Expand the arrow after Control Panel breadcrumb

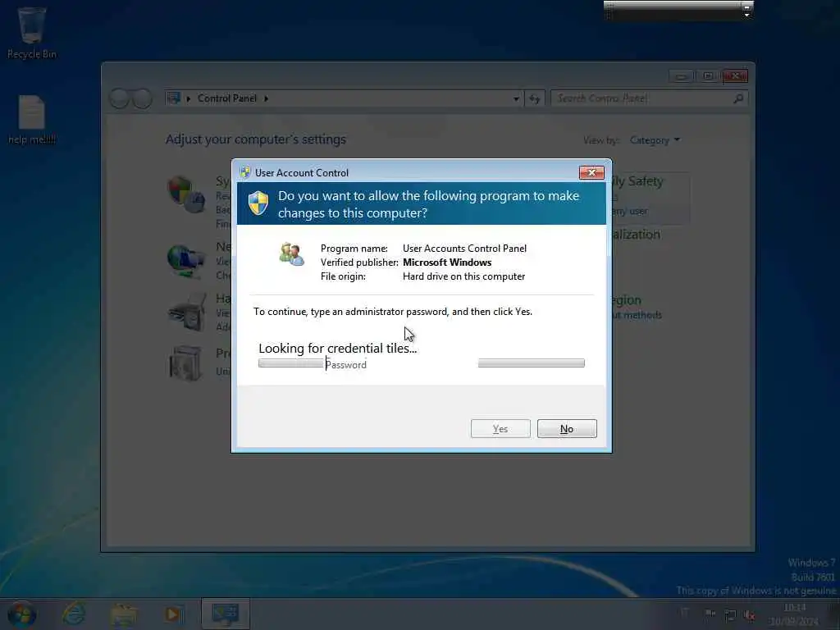266,98
